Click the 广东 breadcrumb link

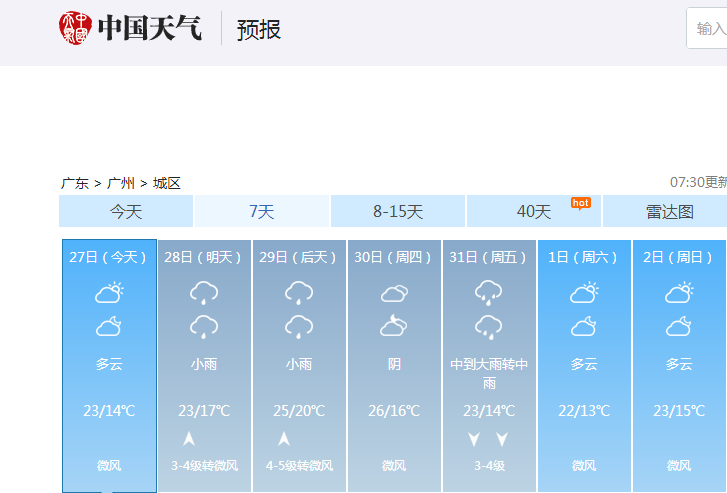point(75,183)
